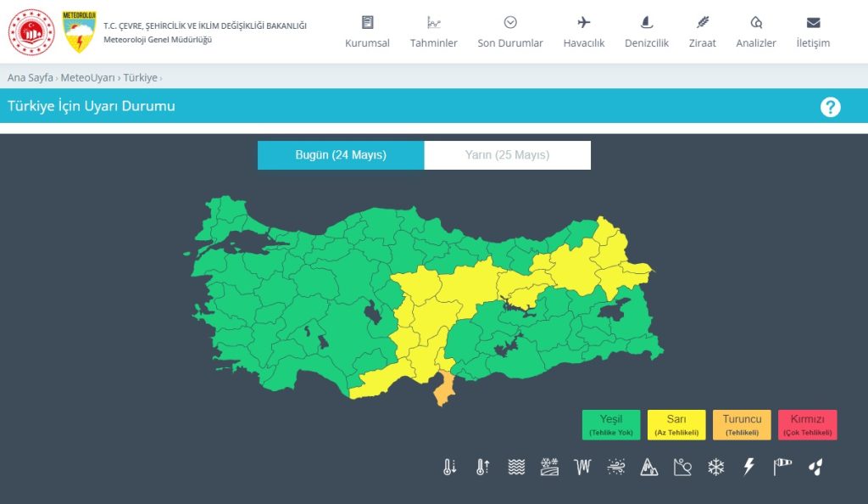Go to Ana Sayfa breadcrumb

[x=30, y=77]
